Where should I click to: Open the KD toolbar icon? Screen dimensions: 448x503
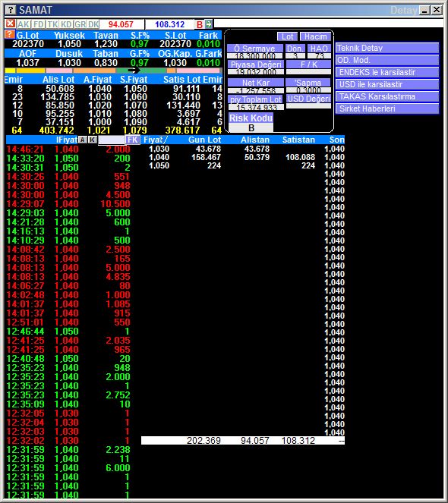coord(66,24)
